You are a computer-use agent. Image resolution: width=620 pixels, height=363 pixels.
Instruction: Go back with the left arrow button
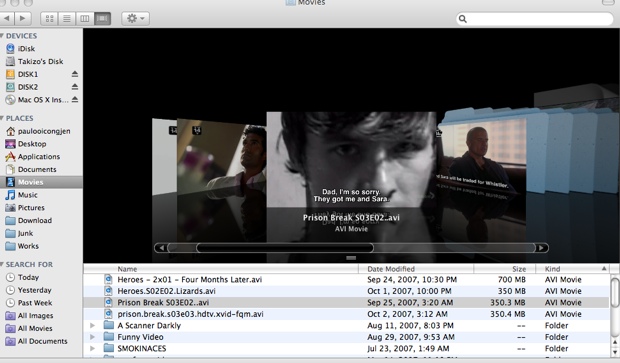point(6,18)
